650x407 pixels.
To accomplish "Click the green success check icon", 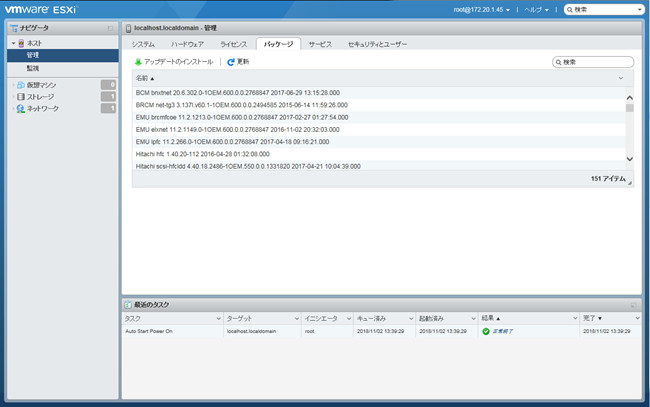I will (x=486, y=331).
